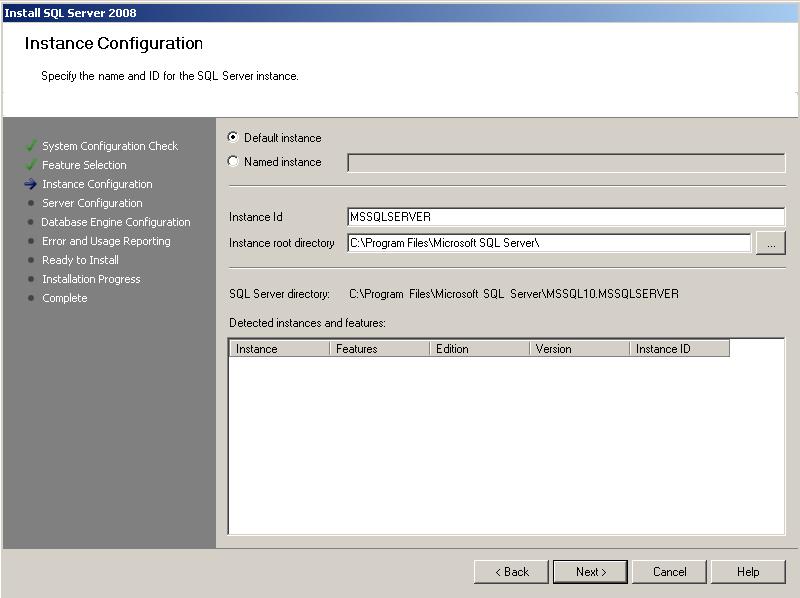Click the Version column header
800x598 pixels.
pos(579,348)
